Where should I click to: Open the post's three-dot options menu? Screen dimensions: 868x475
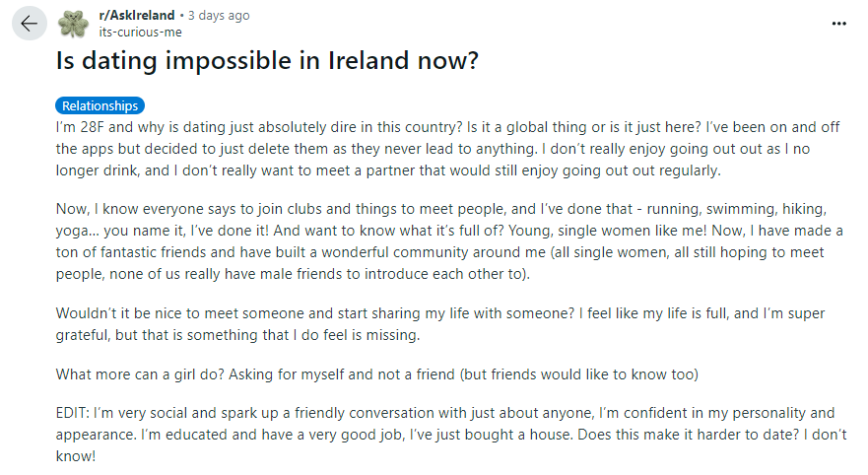pos(838,23)
